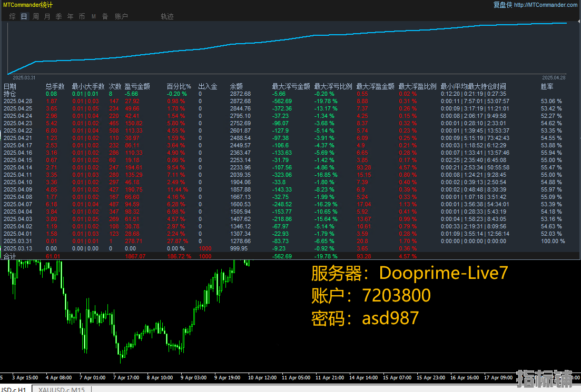Click the 合计 totals row label

pyautogui.click(x=10, y=256)
